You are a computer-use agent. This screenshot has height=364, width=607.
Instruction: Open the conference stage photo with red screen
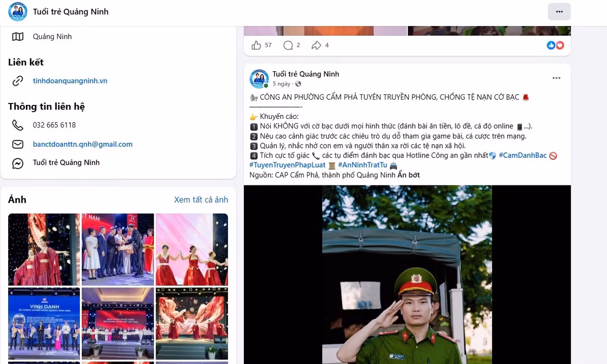click(118, 324)
